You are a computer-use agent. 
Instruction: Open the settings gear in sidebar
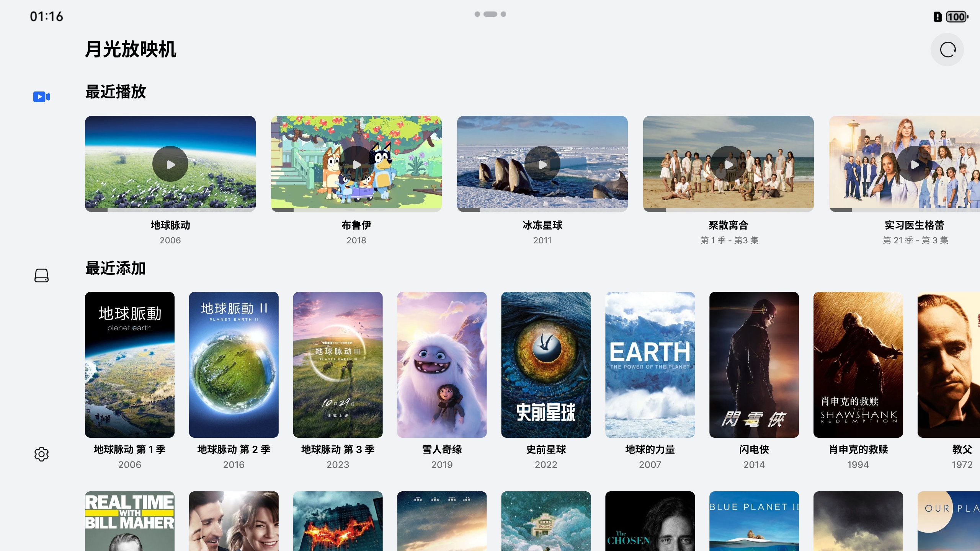(x=41, y=454)
